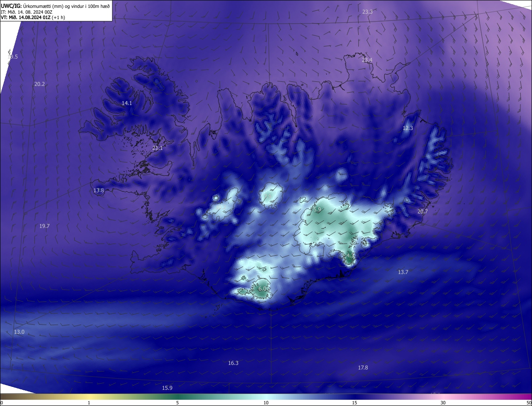
Task: Click the UWC/IG Úrkomumætti title line
Action: point(55,5)
